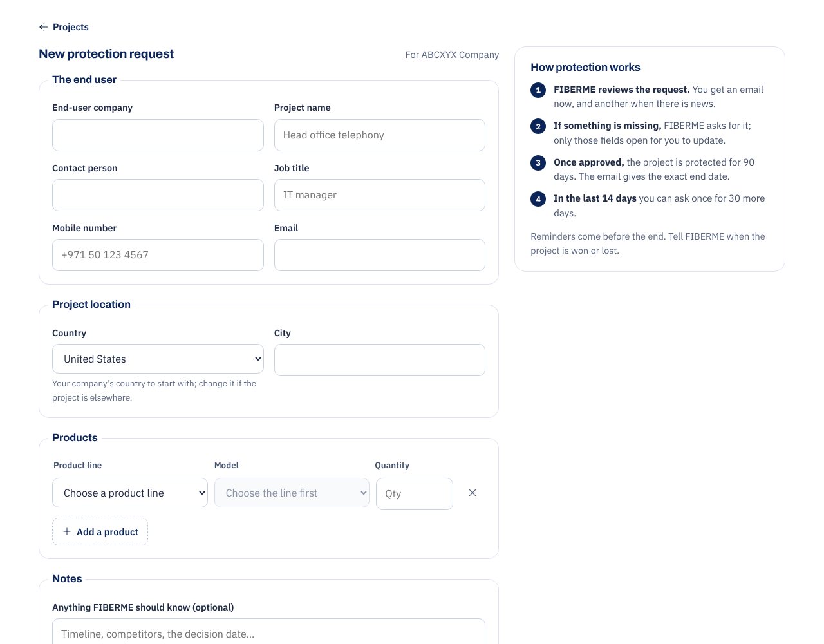Open the Country dropdown
This screenshot has height=644, width=824.
(x=158, y=359)
